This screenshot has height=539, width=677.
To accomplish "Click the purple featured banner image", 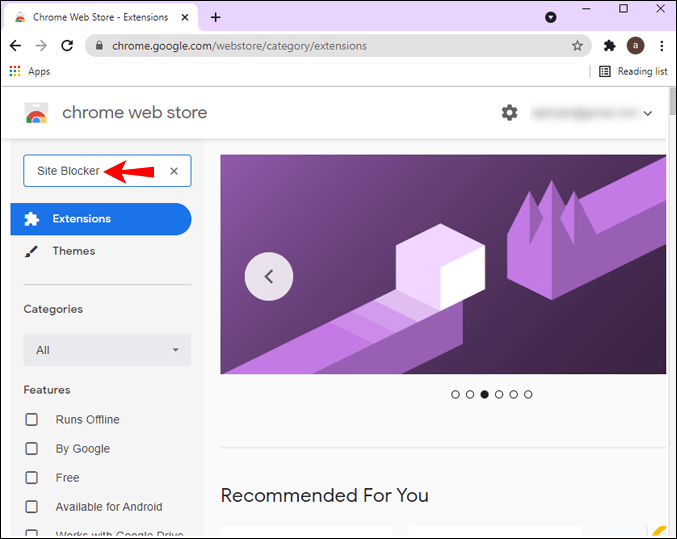I will tap(443, 264).
